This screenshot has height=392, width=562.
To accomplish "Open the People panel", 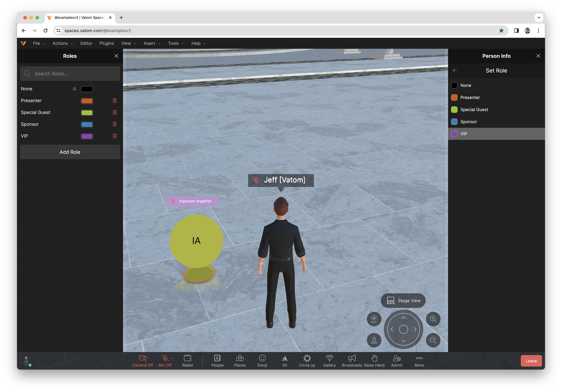I will (217, 361).
